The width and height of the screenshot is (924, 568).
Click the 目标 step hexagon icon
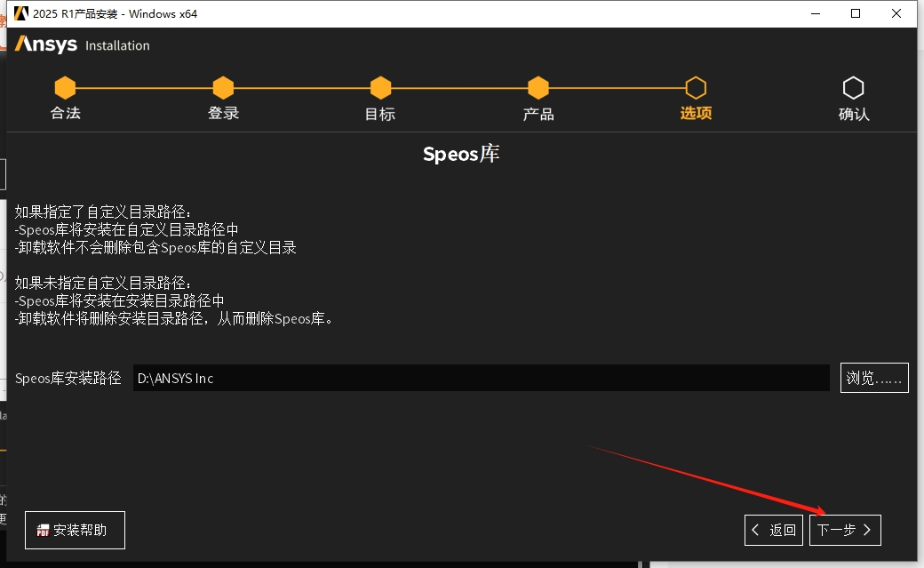point(380,88)
